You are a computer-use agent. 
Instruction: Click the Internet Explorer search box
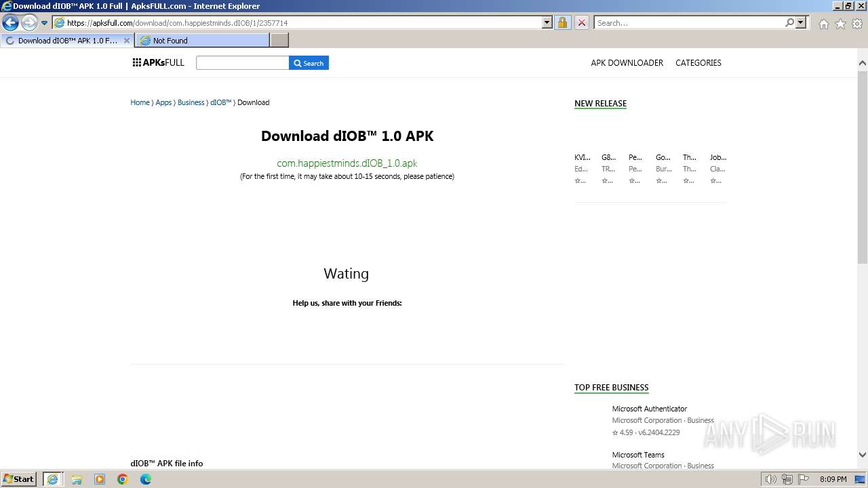point(688,23)
